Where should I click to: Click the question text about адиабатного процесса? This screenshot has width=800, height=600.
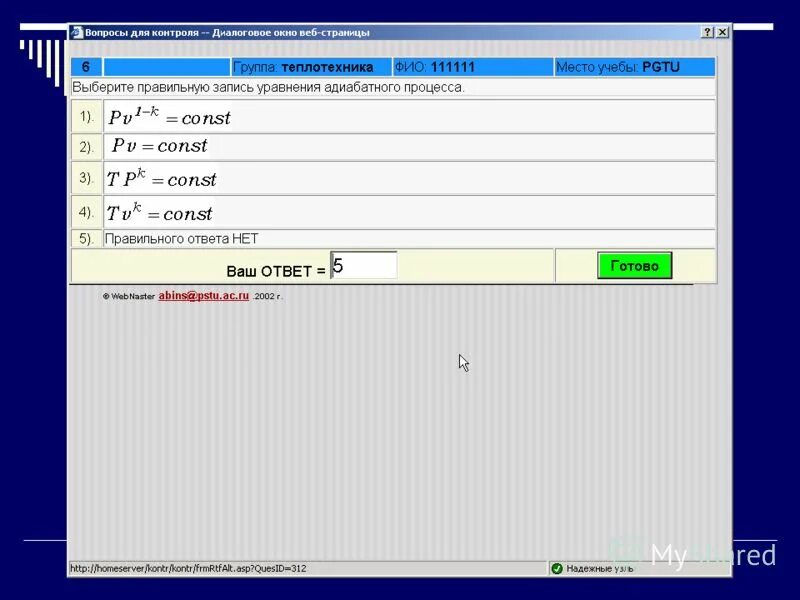click(x=268, y=87)
